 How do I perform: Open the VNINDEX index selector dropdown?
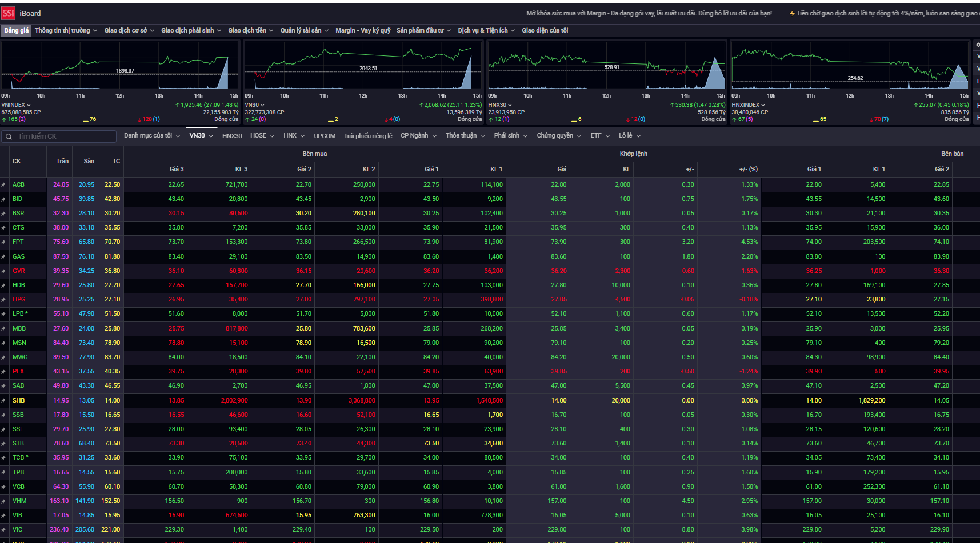(16, 105)
